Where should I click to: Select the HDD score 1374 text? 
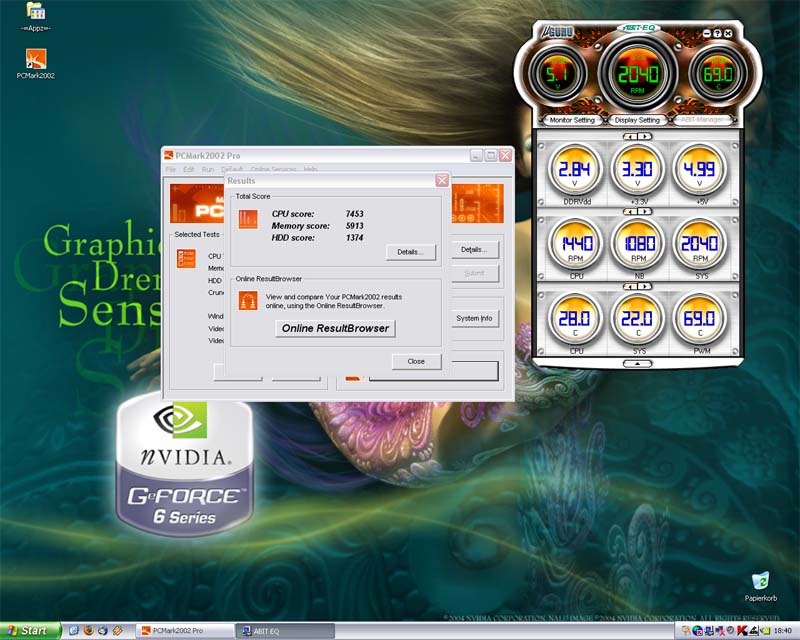(317, 238)
